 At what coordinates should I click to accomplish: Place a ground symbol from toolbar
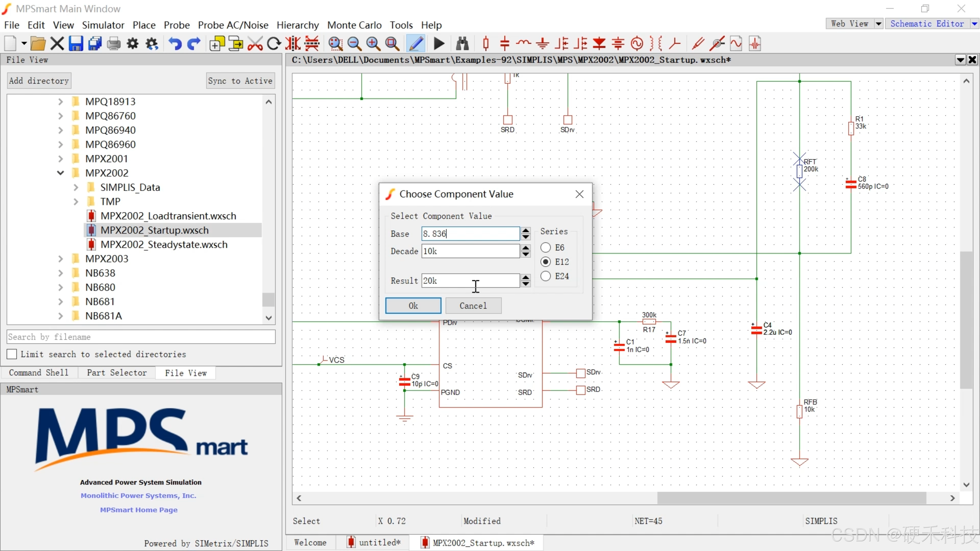[x=543, y=44]
